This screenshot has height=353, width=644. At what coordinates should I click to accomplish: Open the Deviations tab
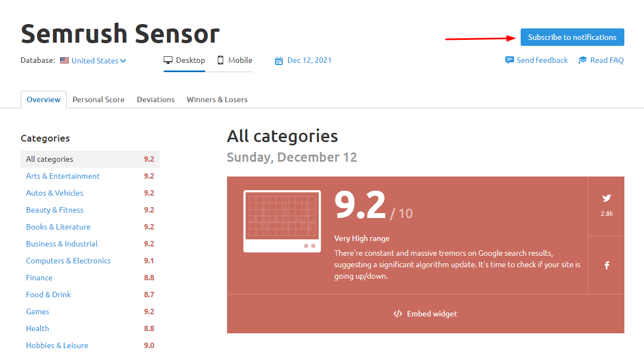156,99
